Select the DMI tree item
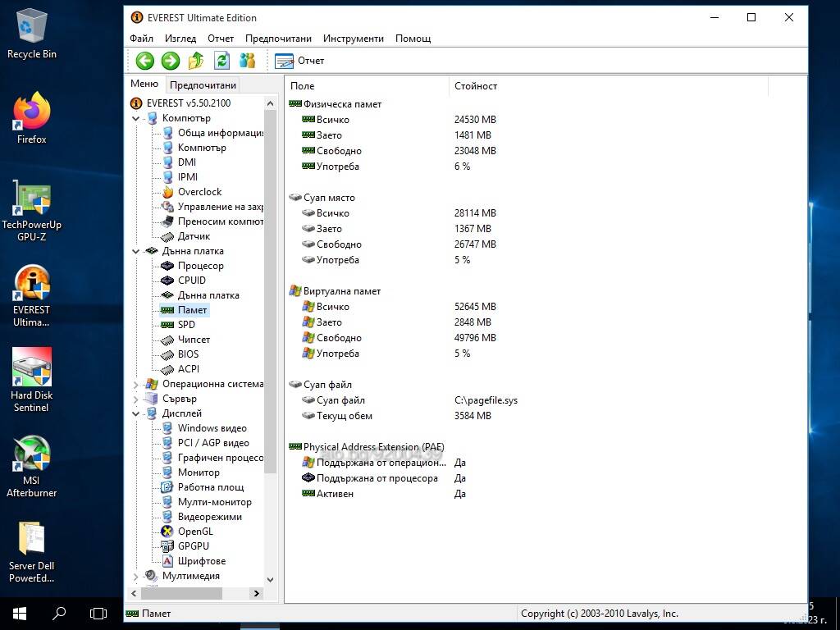The width and height of the screenshot is (840, 630). [187, 162]
